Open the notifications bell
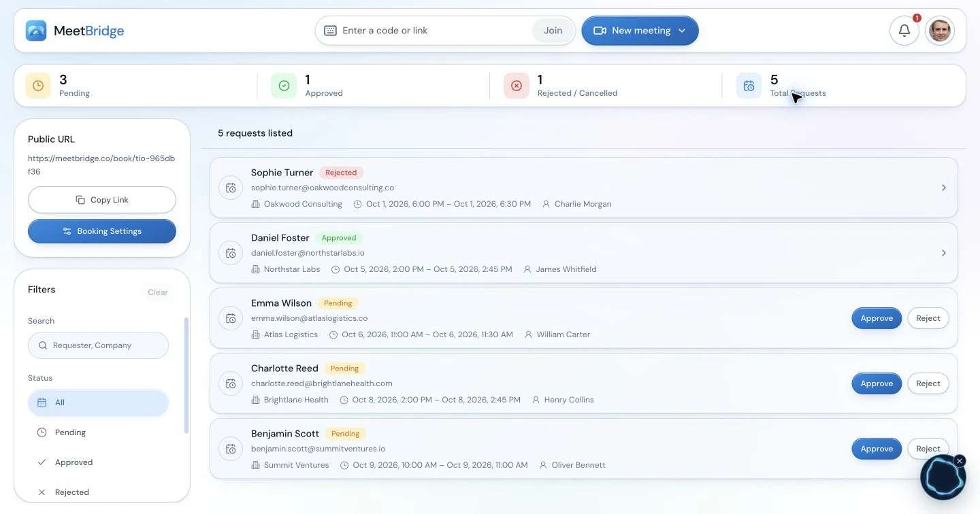The image size is (980, 514). [904, 31]
